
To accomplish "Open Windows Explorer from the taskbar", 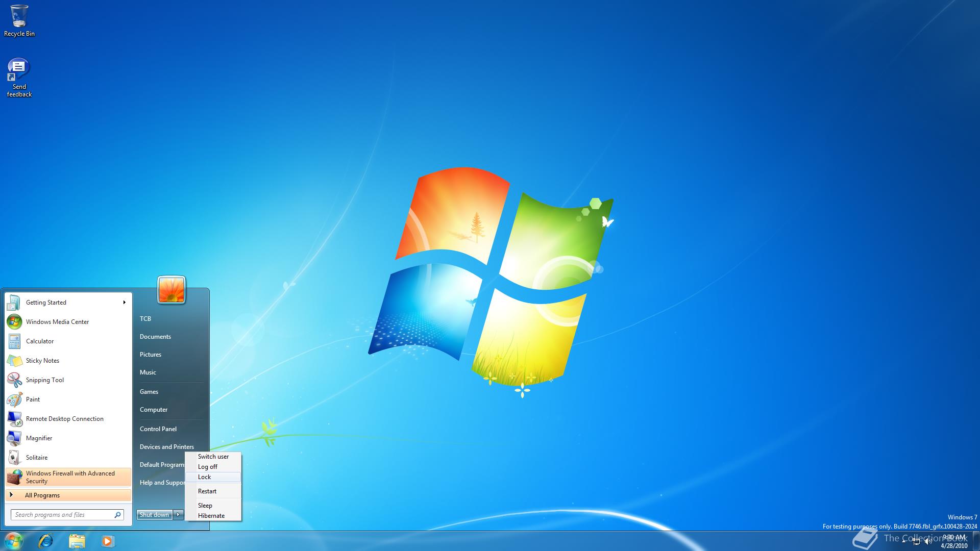I will coord(77,541).
